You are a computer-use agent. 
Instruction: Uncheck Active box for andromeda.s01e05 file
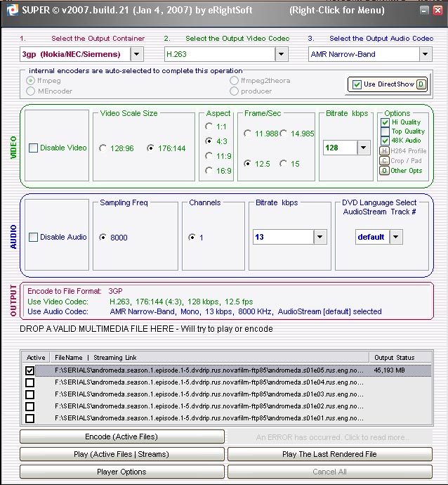click(x=30, y=370)
